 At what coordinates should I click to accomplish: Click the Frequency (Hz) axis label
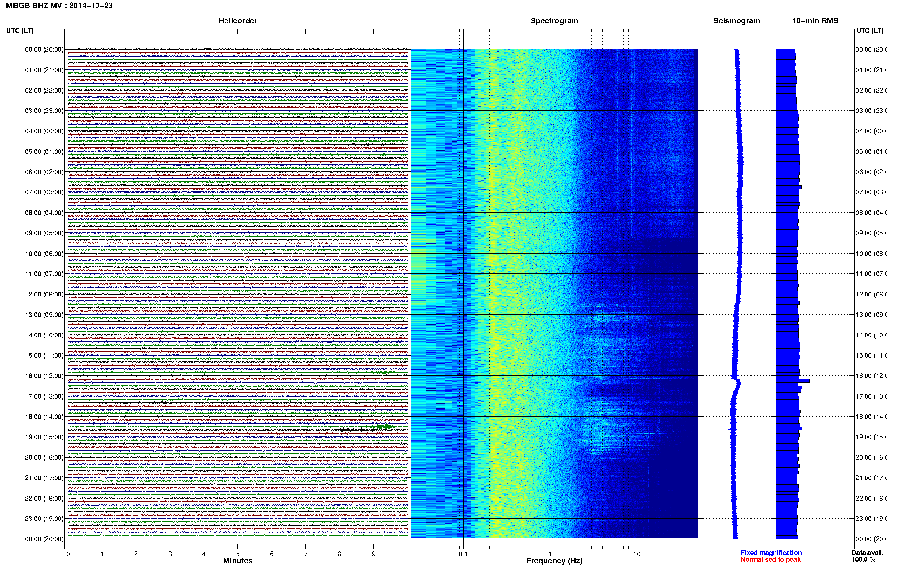(554, 561)
